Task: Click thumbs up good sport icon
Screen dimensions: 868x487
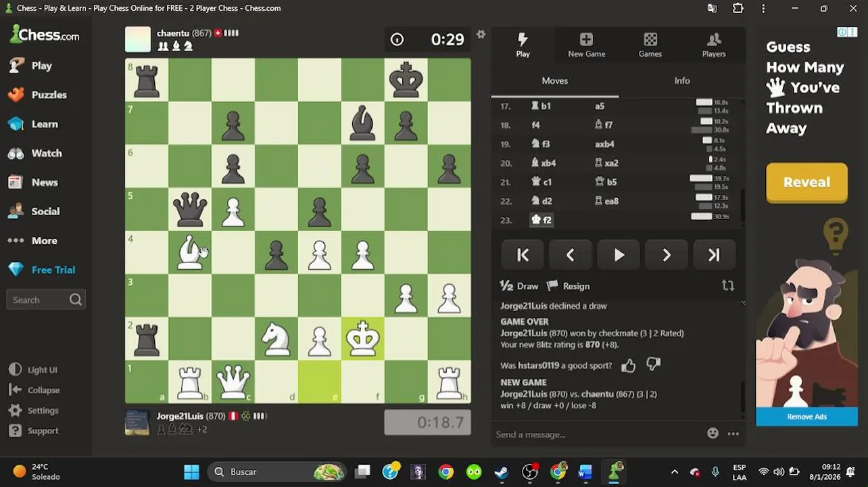Action: (x=629, y=366)
